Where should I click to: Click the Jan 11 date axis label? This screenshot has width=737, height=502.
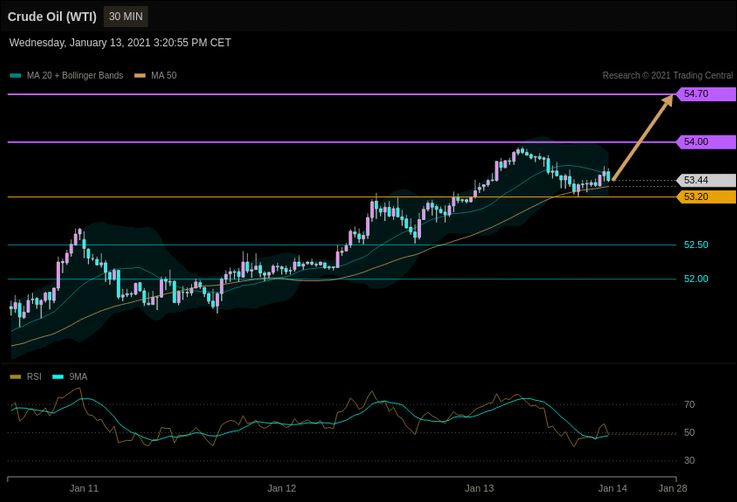click(x=84, y=488)
